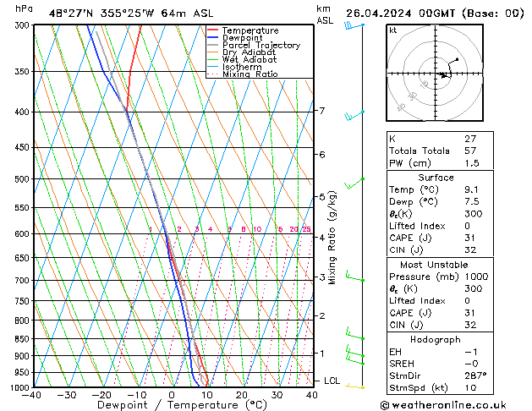The width and height of the screenshot is (532, 411).
Task: Click the yellow surface wind barb at 1000 hPa
Action: [355, 386]
